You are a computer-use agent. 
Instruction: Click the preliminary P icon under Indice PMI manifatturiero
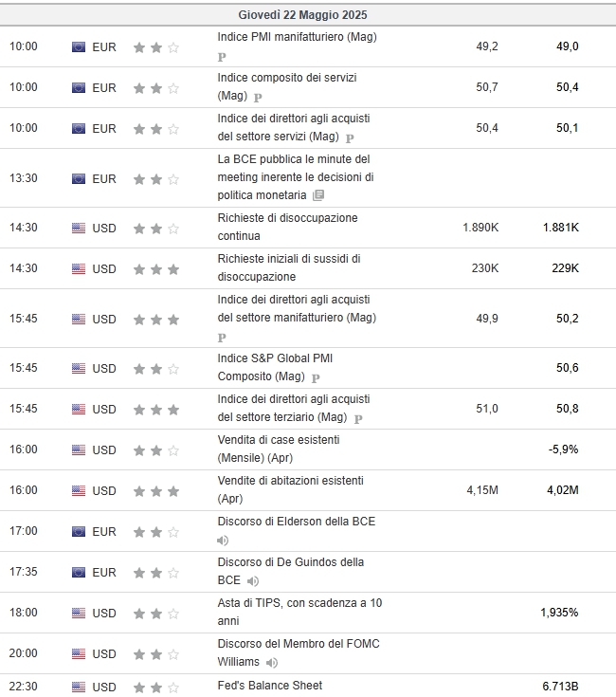(222, 57)
